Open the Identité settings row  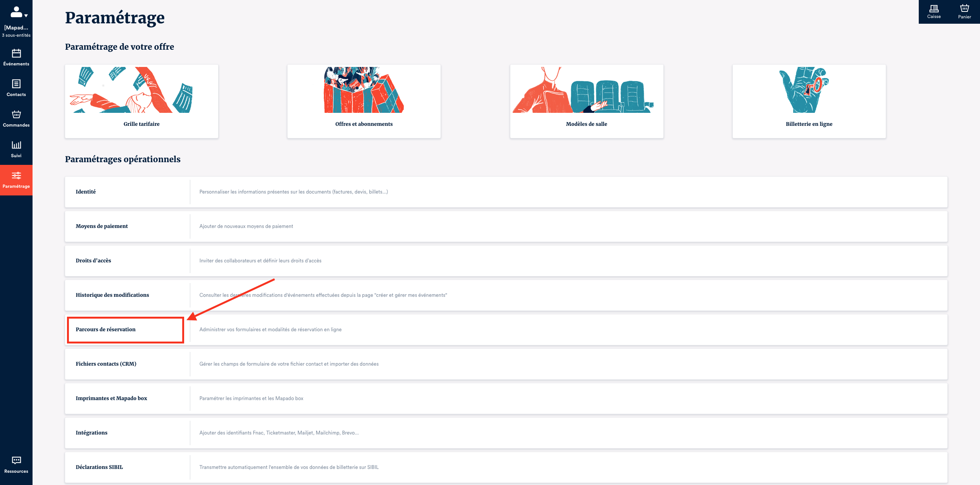pyautogui.click(x=86, y=192)
